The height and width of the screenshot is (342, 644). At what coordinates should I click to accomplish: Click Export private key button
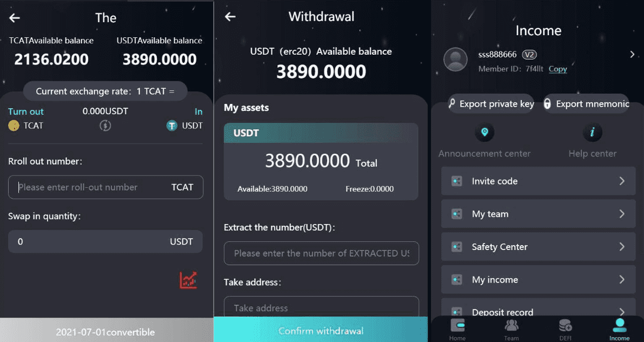click(x=491, y=103)
